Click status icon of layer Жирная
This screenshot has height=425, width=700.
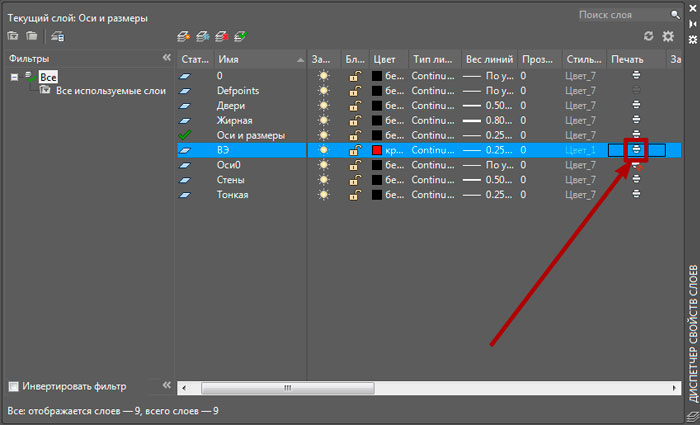point(184,121)
